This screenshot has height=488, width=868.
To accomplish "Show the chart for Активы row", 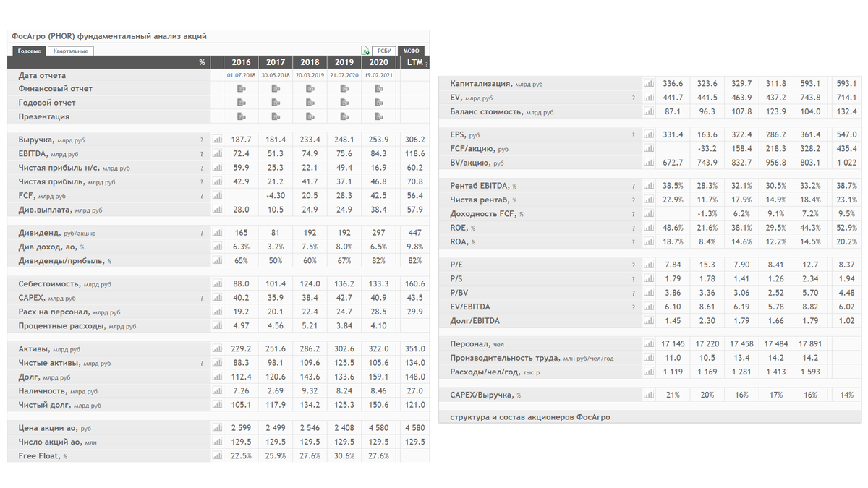I will pyautogui.click(x=218, y=349).
